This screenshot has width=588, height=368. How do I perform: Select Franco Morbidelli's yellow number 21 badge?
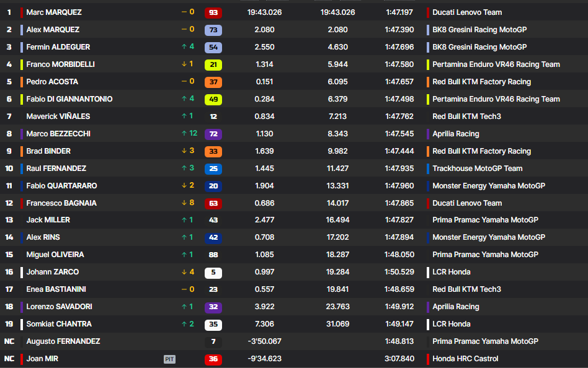213,64
